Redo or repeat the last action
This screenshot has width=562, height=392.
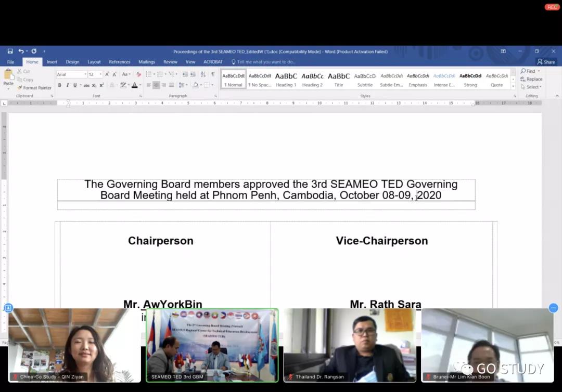pos(34,51)
